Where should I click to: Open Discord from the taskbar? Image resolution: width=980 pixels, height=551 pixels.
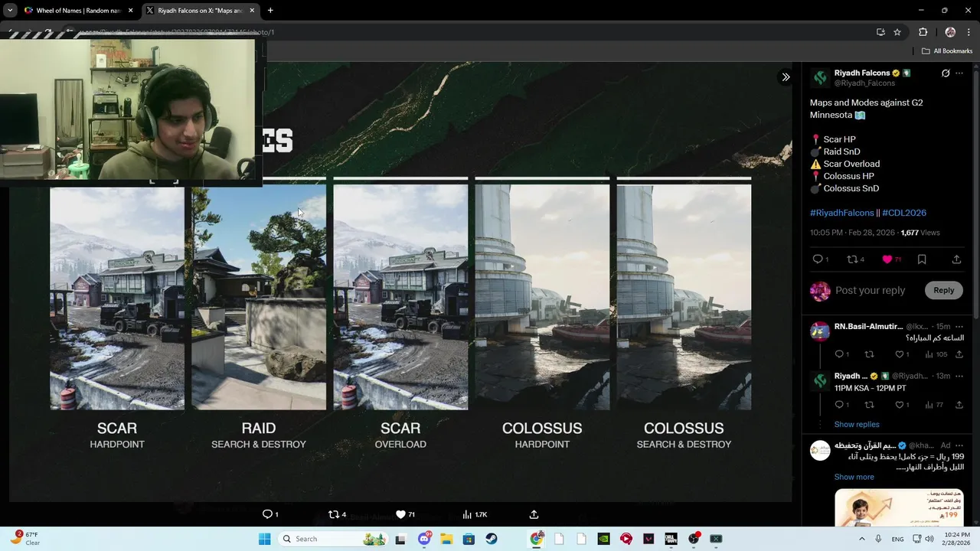(x=424, y=539)
